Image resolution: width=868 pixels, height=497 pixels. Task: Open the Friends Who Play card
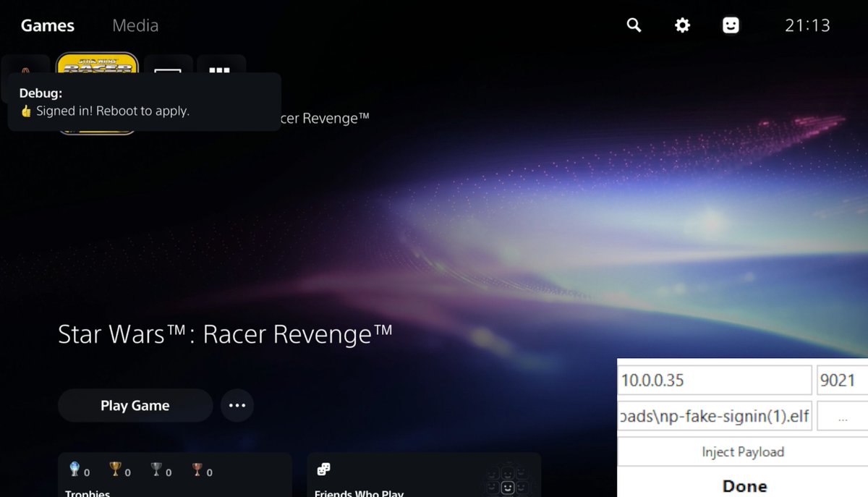tap(424, 475)
